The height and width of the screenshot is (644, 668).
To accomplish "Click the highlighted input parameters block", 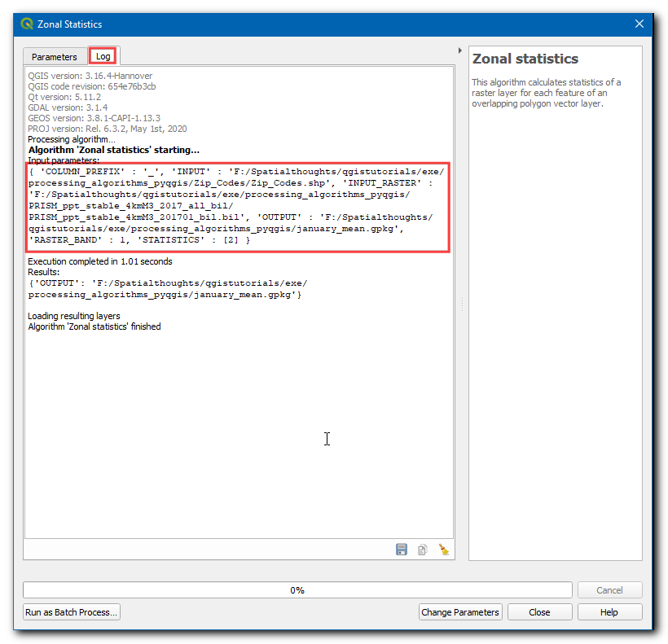I will click(237, 207).
